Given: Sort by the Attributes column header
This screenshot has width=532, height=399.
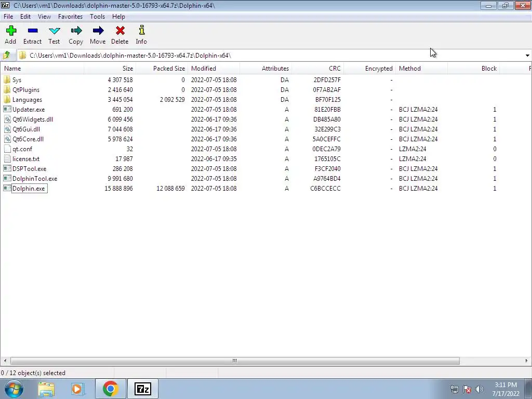Looking at the screenshot, I should point(265,68).
